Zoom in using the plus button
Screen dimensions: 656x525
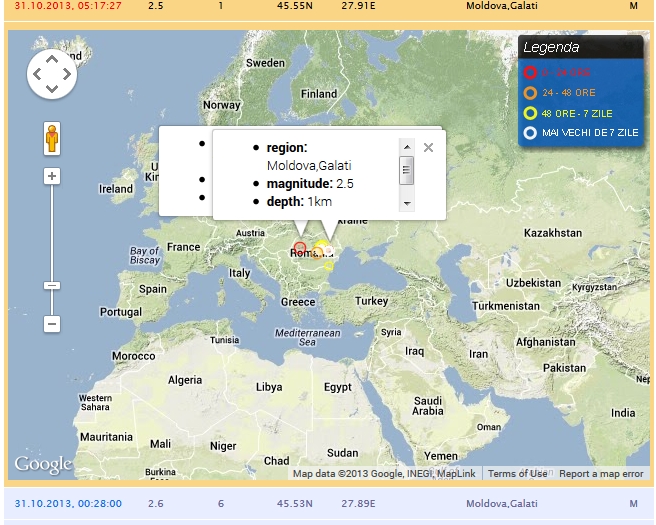52,176
